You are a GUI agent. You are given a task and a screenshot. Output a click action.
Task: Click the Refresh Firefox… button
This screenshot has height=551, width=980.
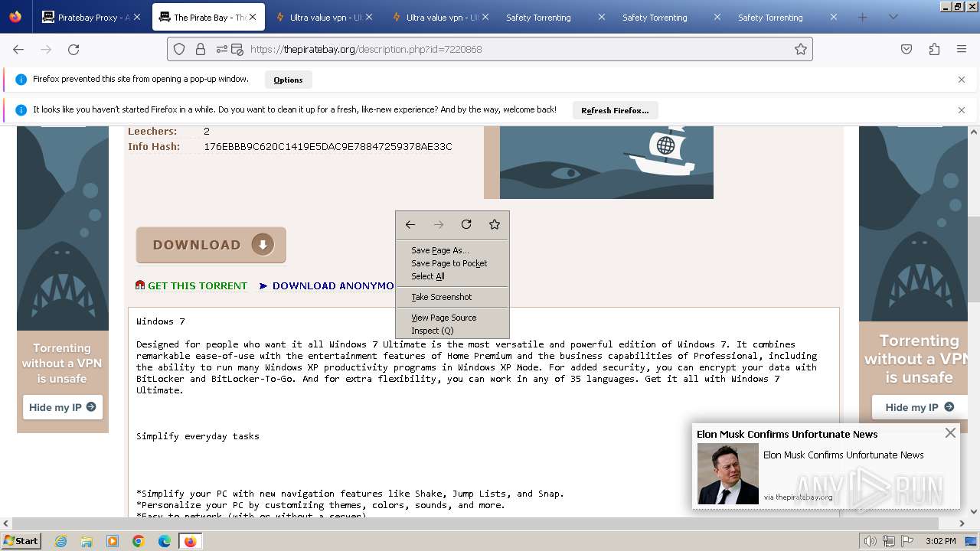pos(615,110)
